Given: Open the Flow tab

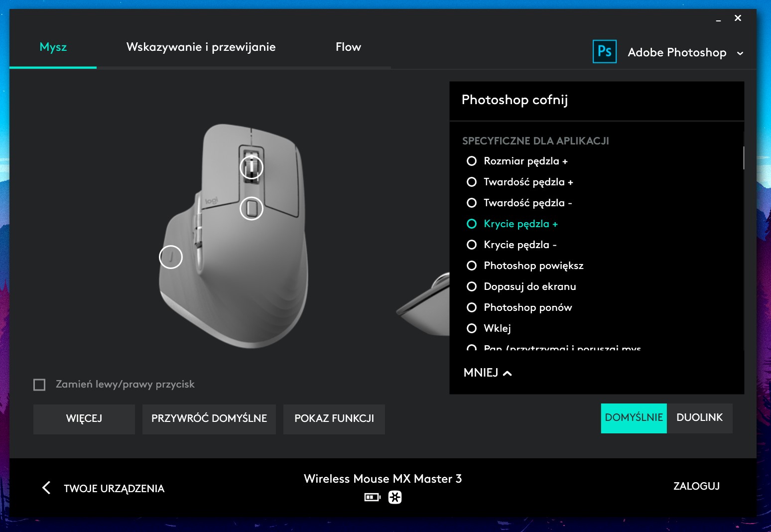Looking at the screenshot, I should click(x=348, y=47).
